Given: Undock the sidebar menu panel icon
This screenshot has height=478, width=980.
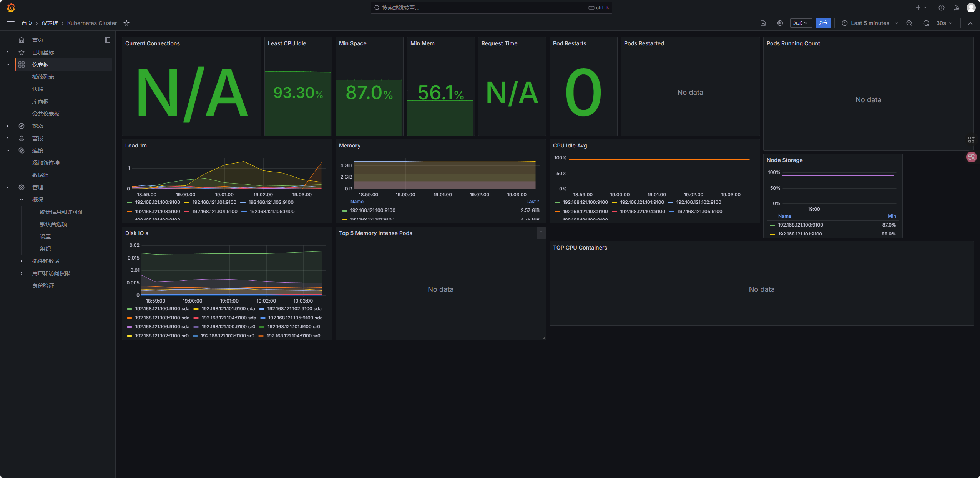Looking at the screenshot, I should tap(108, 40).
